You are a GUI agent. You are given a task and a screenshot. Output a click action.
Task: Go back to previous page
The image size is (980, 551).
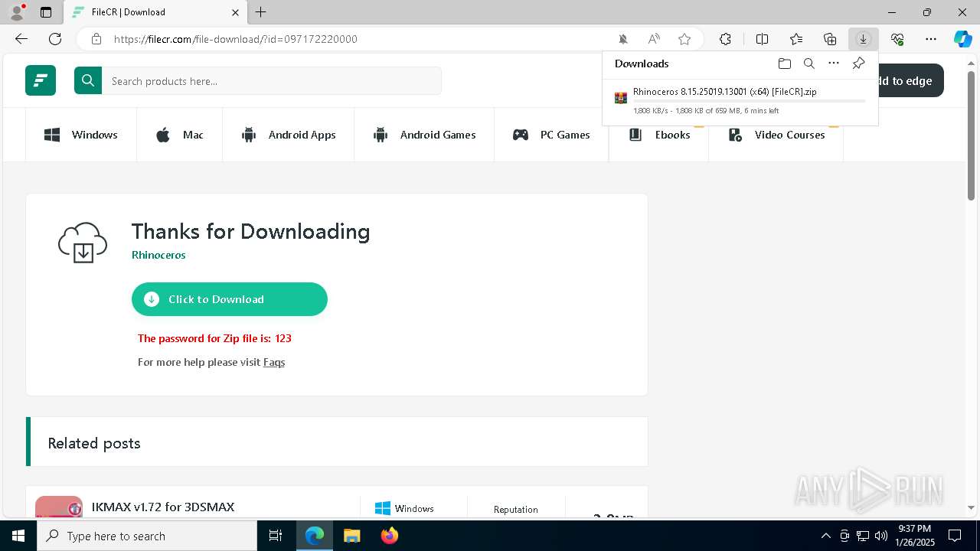pos(21,39)
